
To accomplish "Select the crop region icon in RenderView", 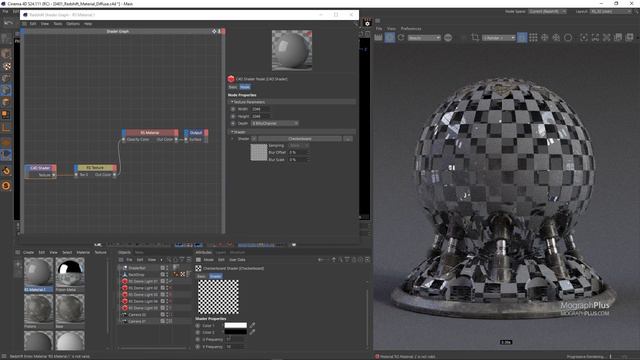I will 475,38.
